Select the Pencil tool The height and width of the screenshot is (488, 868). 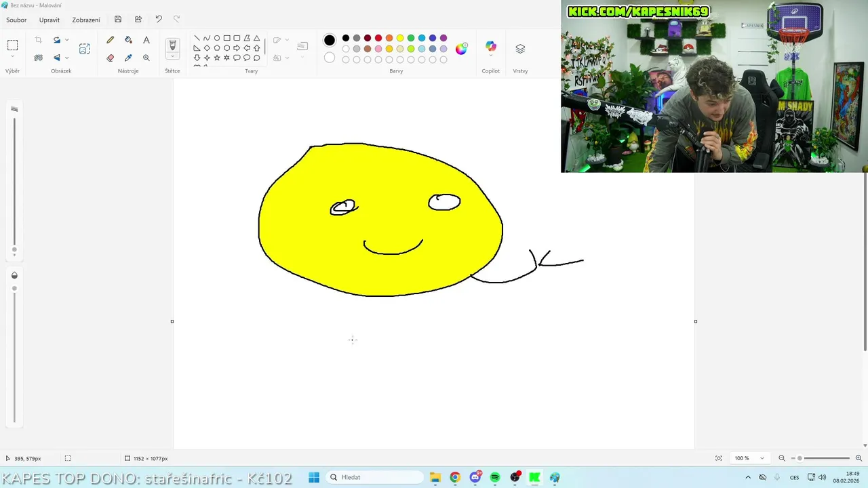click(111, 40)
